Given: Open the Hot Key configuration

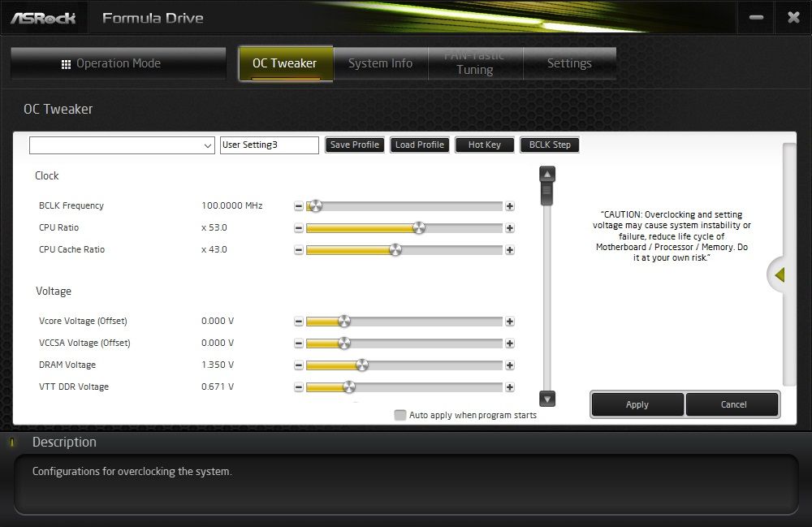Looking at the screenshot, I should [485, 145].
